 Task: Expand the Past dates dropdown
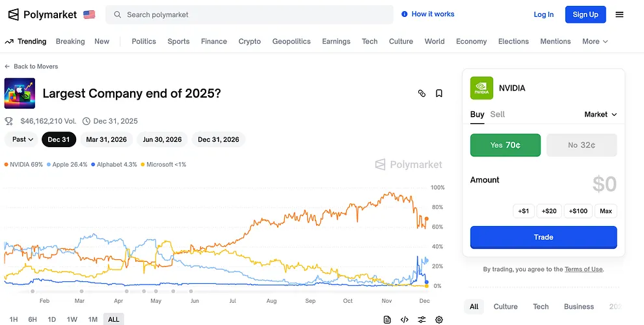pos(23,139)
